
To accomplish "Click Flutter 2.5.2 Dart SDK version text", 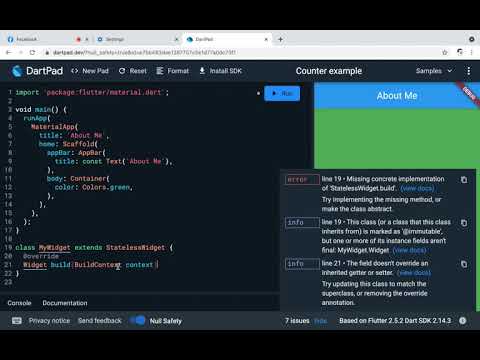I will [x=395, y=321].
